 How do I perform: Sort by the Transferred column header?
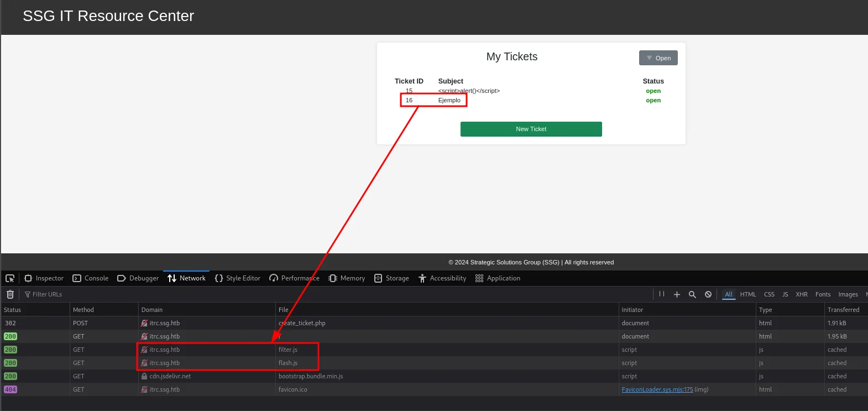click(846, 310)
